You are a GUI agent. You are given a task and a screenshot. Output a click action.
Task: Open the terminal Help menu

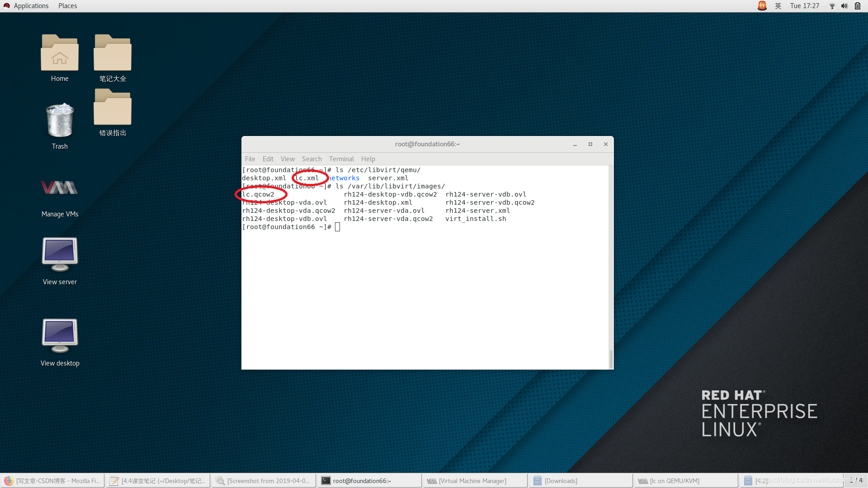[x=368, y=159]
